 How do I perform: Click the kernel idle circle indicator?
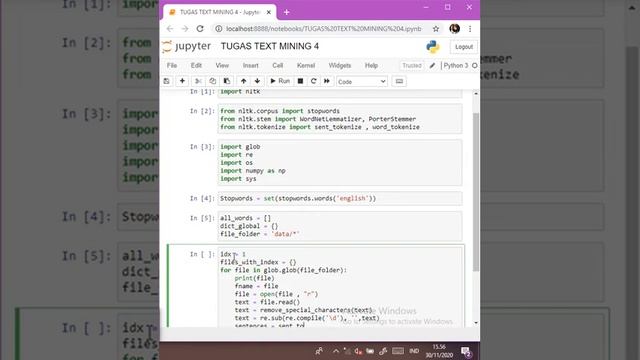click(475, 65)
